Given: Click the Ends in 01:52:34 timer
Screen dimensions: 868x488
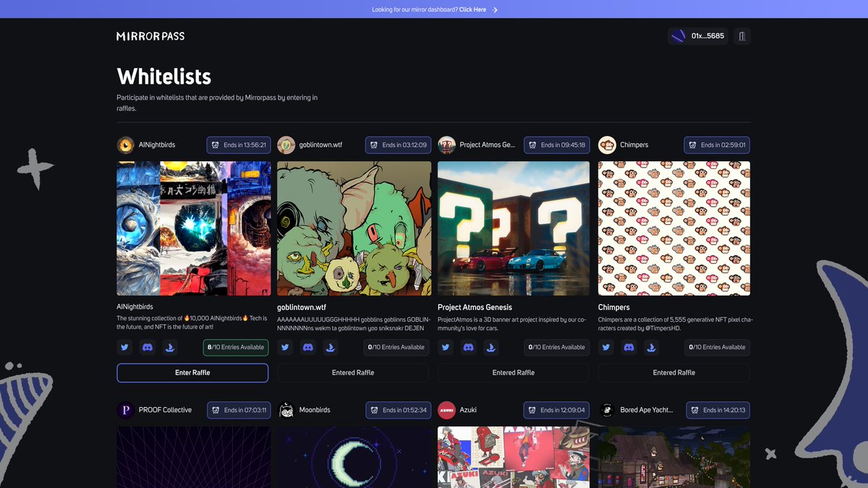Looking at the screenshot, I should click(398, 410).
